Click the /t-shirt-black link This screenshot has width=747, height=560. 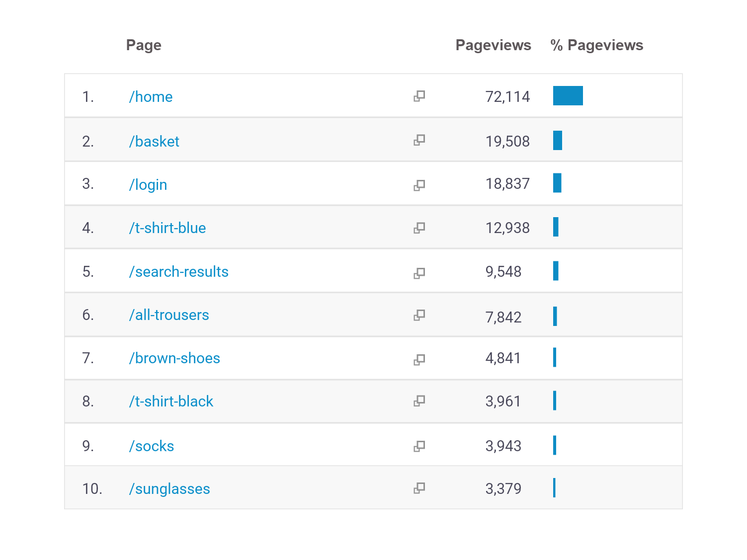(x=171, y=401)
